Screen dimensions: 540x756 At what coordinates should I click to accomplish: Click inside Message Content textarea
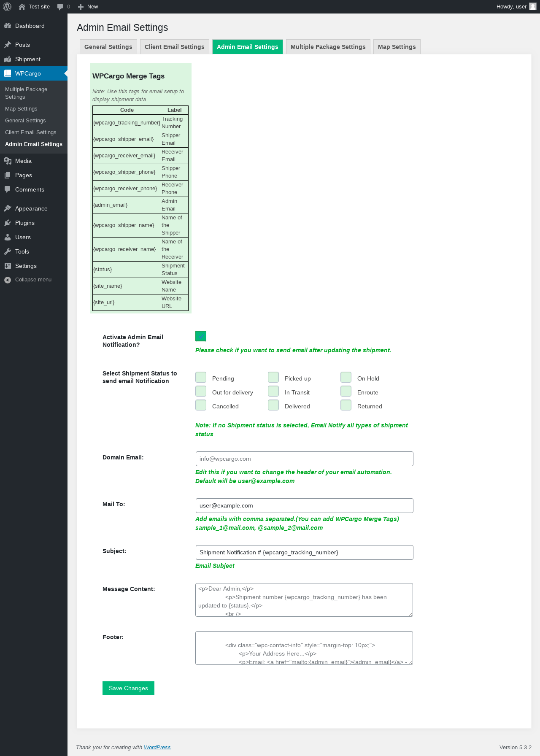tap(304, 600)
